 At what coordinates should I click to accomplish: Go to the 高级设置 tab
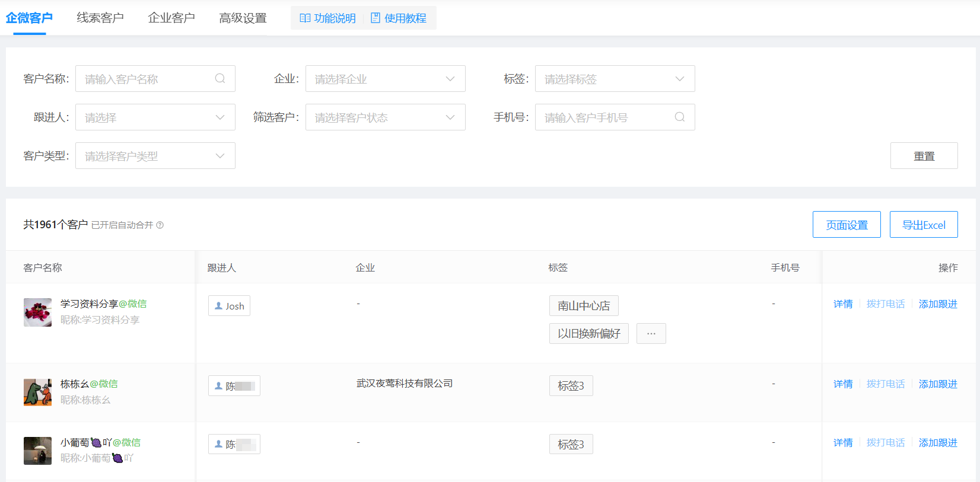tap(243, 18)
